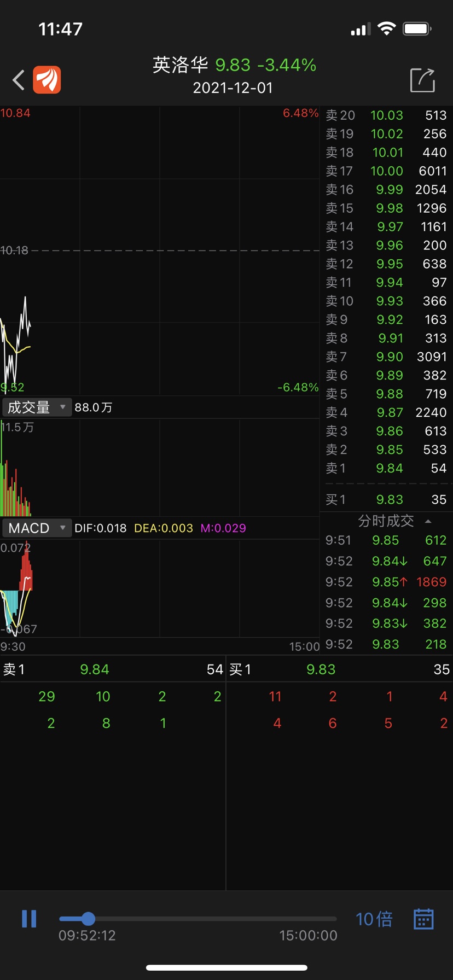
Task: Tap the 英洛华 stock title
Action: click(x=181, y=65)
